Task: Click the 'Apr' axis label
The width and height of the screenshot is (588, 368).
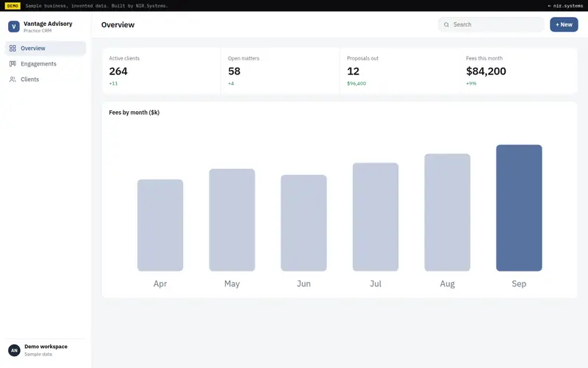Action: point(160,284)
